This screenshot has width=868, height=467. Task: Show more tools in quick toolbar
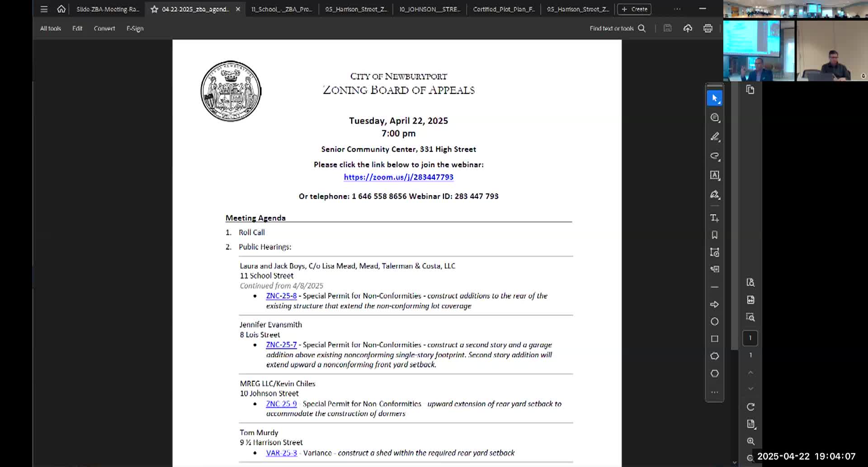pyautogui.click(x=714, y=392)
